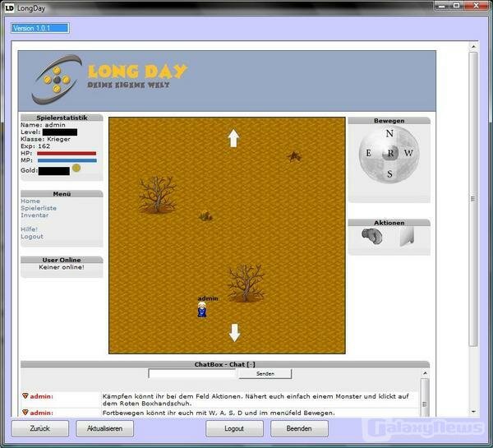Click the page scrollbar down arrow
Image resolution: width=493 pixels, height=448 pixels.
(x=473, y=412)
